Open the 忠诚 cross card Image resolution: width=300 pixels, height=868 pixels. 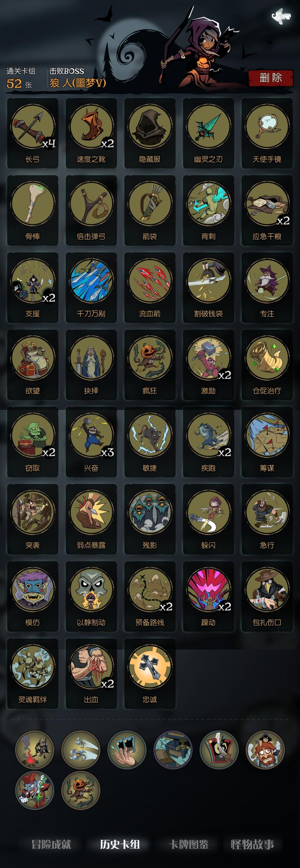pos(150,674)
